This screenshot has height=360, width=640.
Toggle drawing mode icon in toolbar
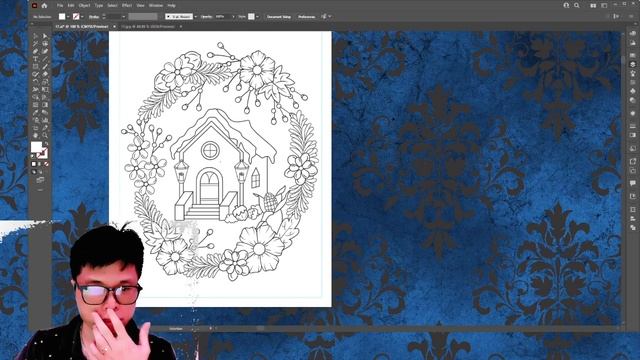tap(34, 172)
